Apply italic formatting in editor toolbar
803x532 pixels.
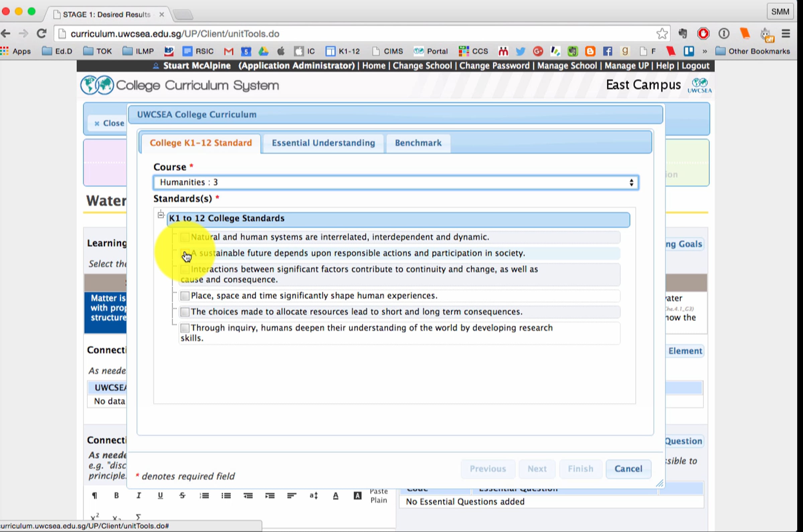tap(139, 496)
